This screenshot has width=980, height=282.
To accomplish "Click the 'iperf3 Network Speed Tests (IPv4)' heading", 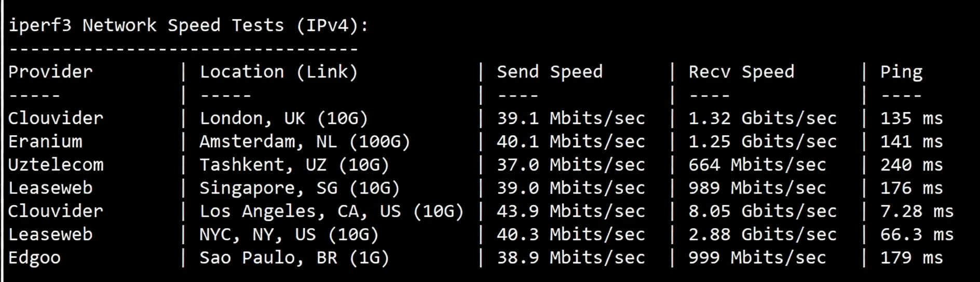I will coord(188,25).
